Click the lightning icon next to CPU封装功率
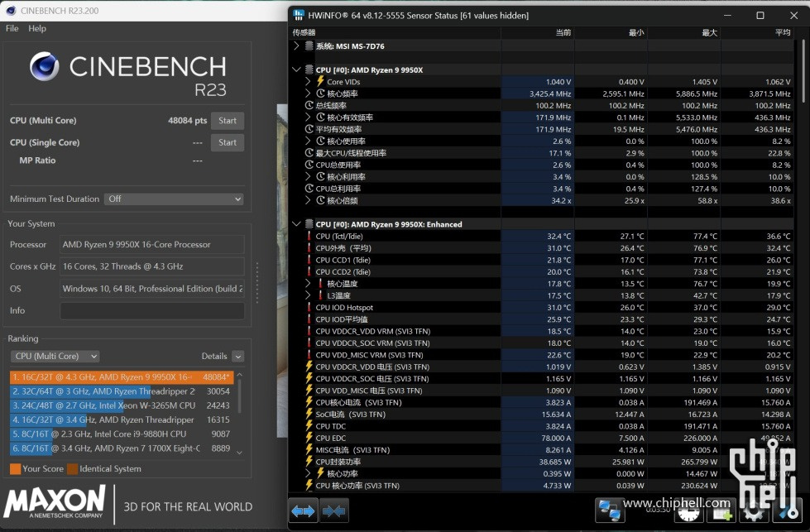The image size is (810, 532). tap(309, 462)
